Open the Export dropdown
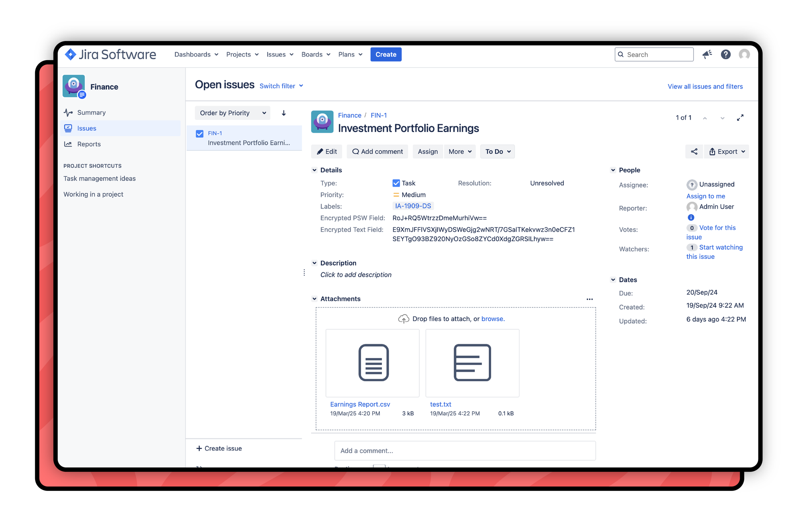 727,152
